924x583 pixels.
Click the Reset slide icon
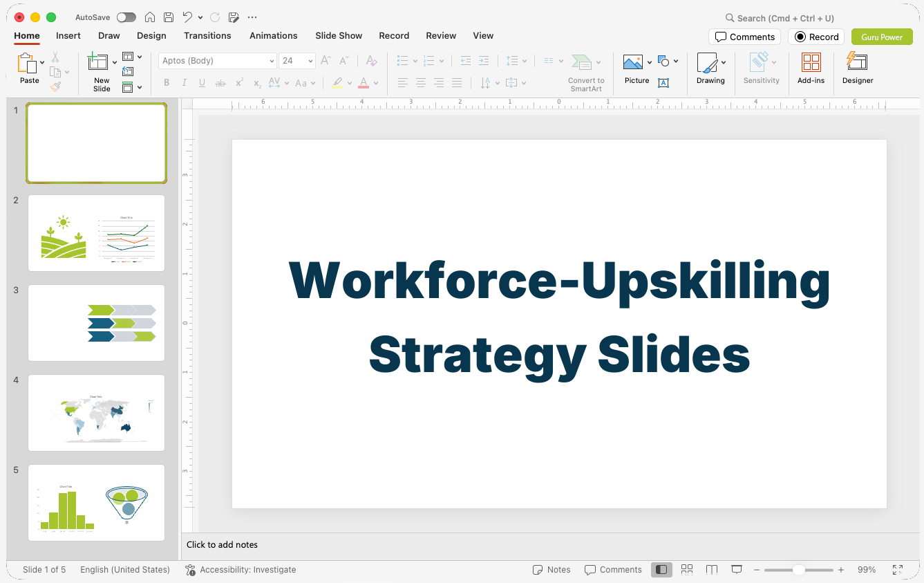point(128,71)
